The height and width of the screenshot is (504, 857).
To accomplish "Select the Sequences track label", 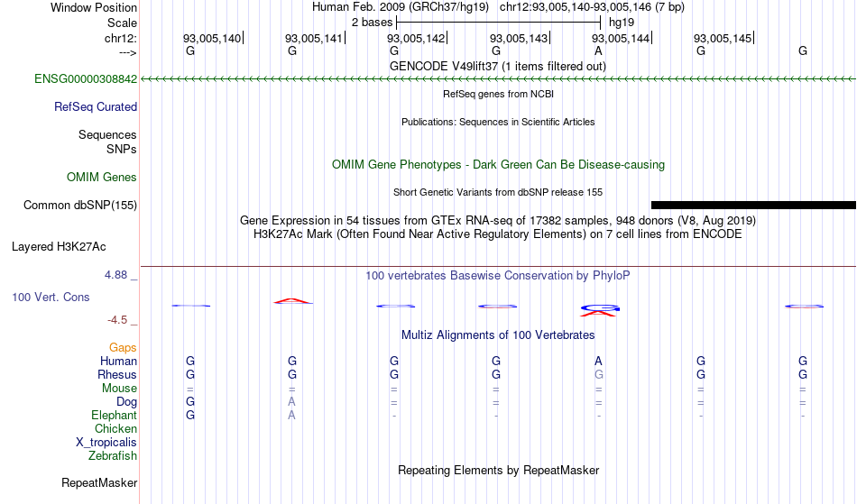I will (107, 135).
